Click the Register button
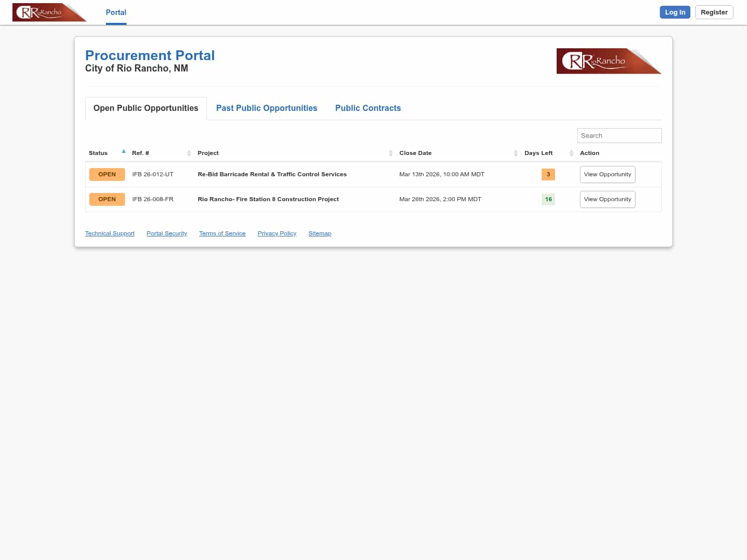The width and height of the screenshot is (747, 560). (x=714, y=12)
